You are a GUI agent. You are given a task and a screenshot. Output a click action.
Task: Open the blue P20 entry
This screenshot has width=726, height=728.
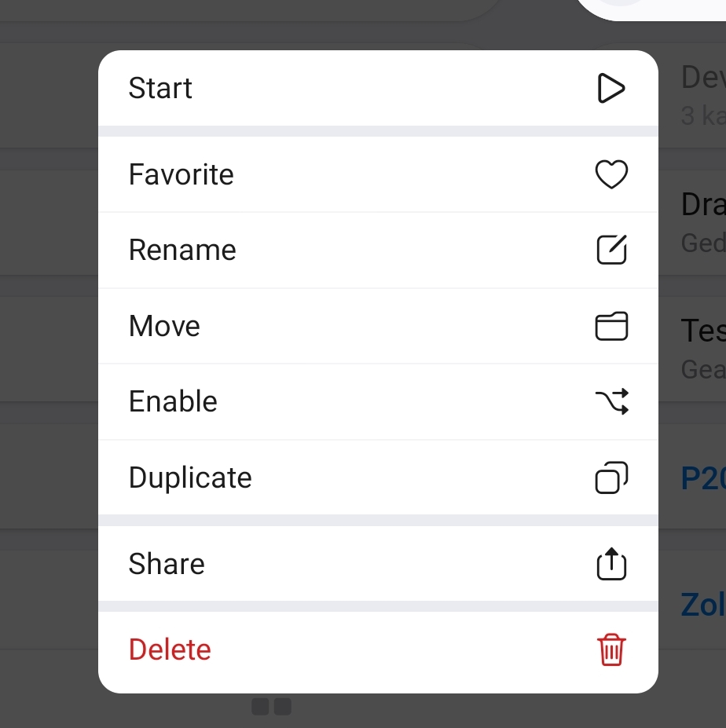(706, 477)
